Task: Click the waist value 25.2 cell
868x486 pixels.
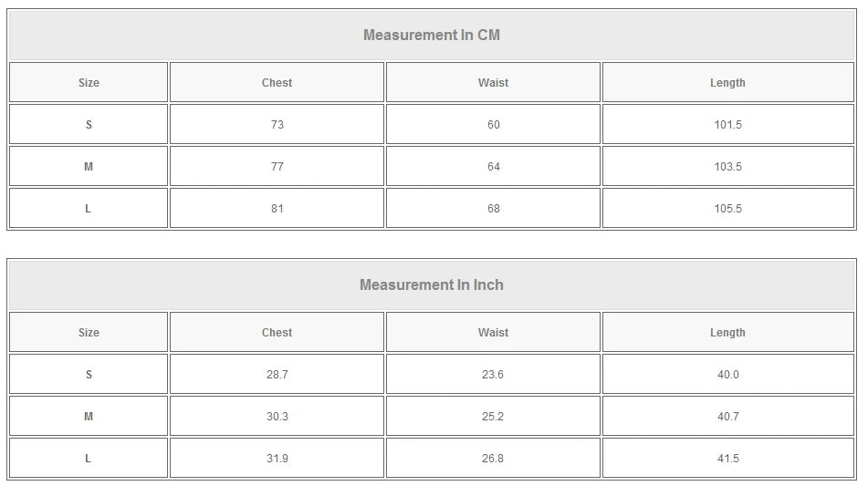Action: [x=493, y=417]
